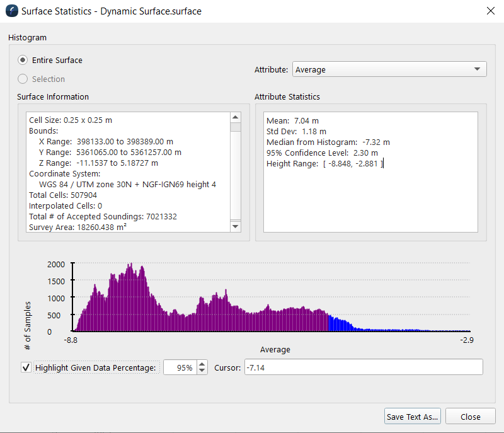
Task: Click the Cell Size line in Surface Information
Action: [x=71, y=120]
